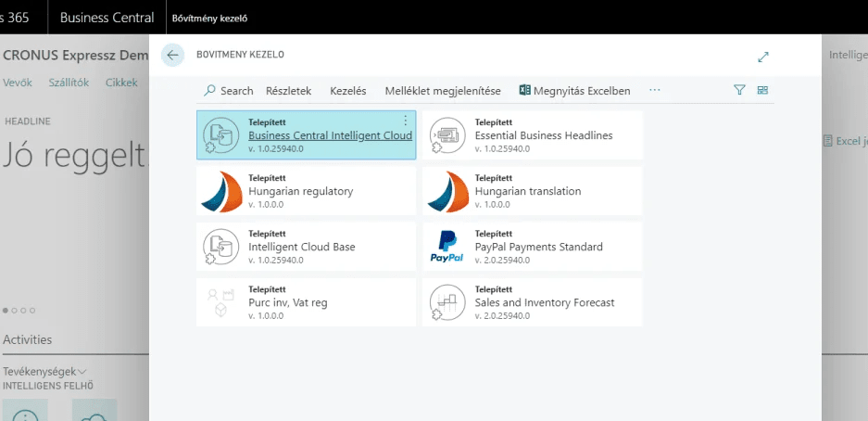This screenshot has height=421, width=868.
Task: Select Purc inv, Vat reg extension
Action: click(x=306, y=302)
